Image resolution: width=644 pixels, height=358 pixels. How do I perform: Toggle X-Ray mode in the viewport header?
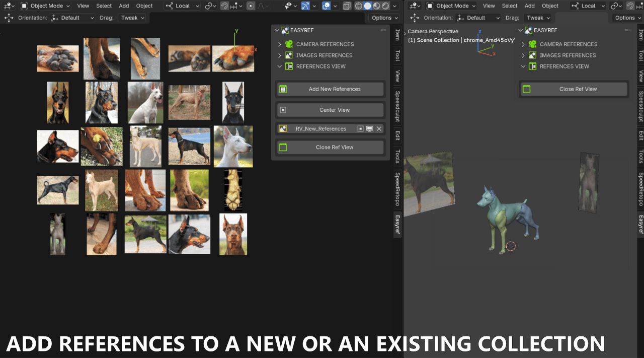pyautogui.click(x=346, y=6)
